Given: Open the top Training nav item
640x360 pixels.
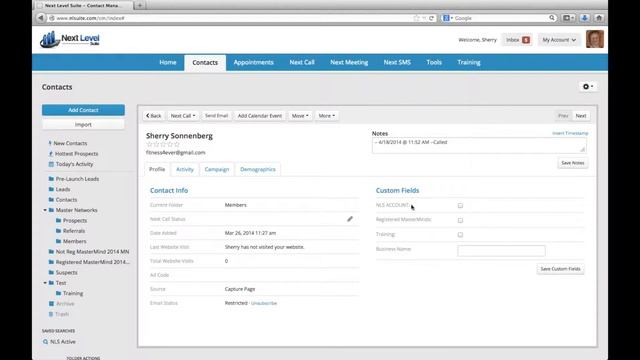Looking at the screenshot, I should pyautogui.click(x=469, y=62).
